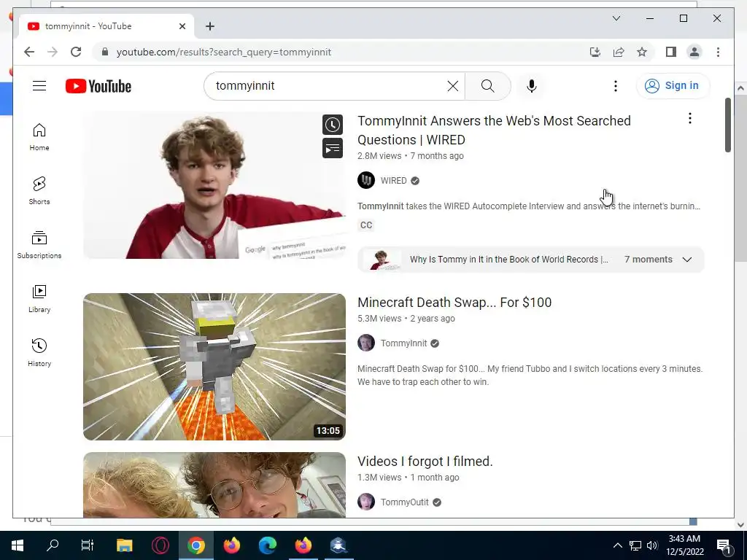Image resolution: width=747 pixels, height=560 pixels.
Task: Go to Home in sidebar
Action: tap(39, 137)
